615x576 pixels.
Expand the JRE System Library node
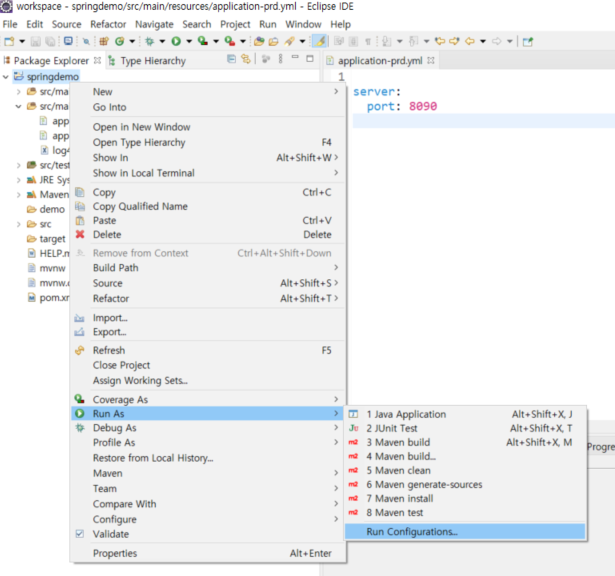pyautogui.click(x=18, y=180)
